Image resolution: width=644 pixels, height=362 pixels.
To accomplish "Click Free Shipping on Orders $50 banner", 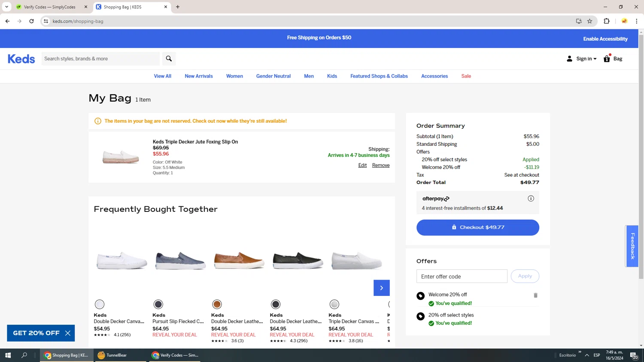I will (319, 38).
